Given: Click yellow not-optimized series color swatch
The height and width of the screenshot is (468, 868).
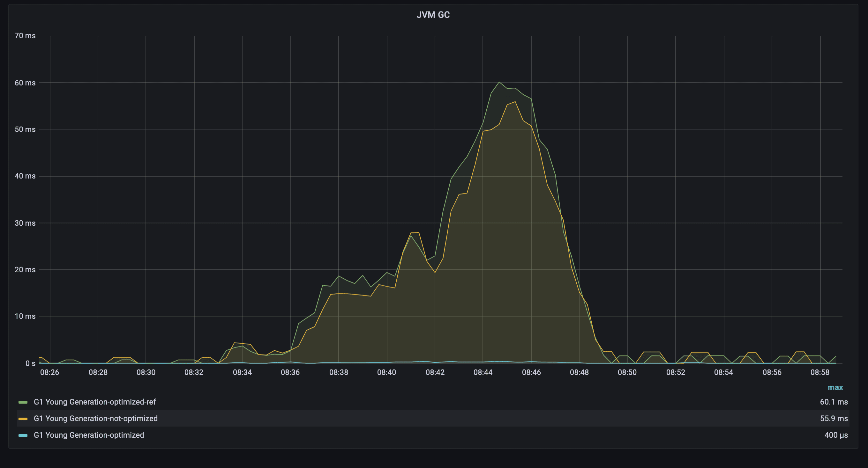Looking at the screenshot, I should (x=23, y=419).
